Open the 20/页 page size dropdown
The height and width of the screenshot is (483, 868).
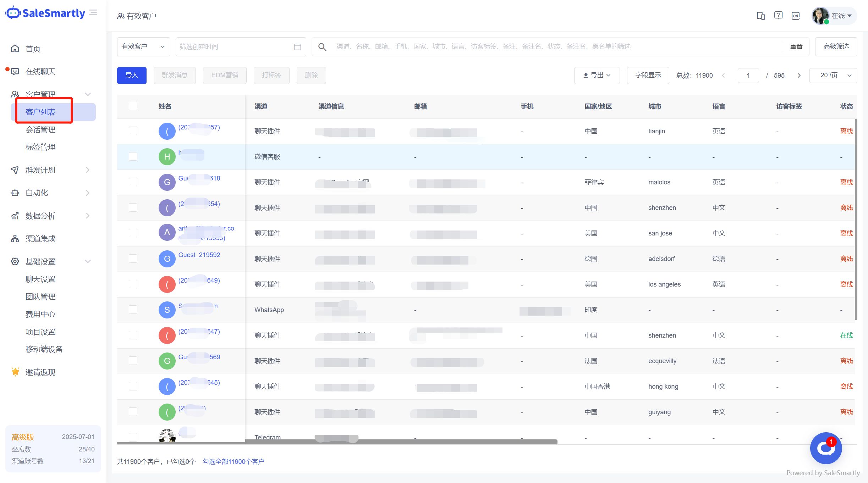833,76
